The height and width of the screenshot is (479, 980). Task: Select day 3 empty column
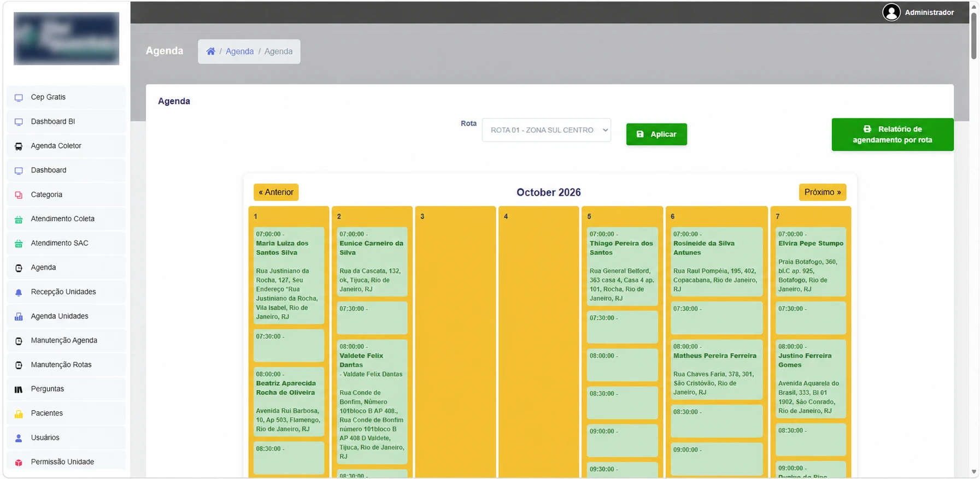455,342
